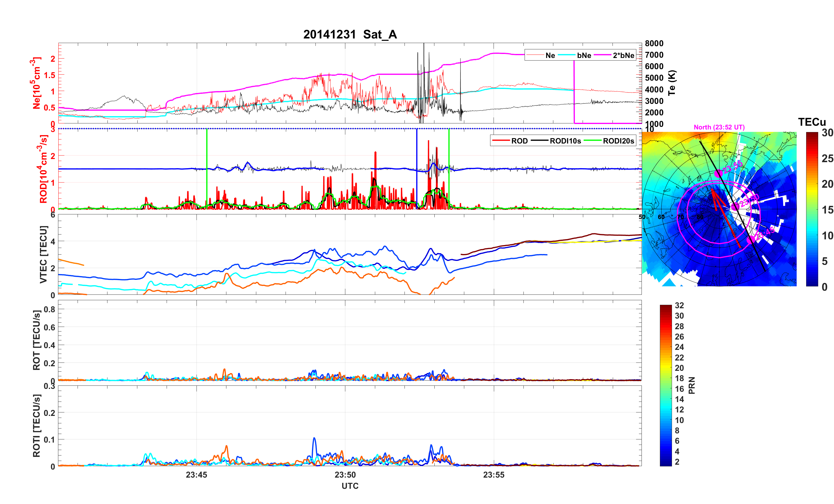Viewport: 834px width, 504px height.
Task: Click the cyan bNe line sample in the legend
Action: tap(566, 55)
